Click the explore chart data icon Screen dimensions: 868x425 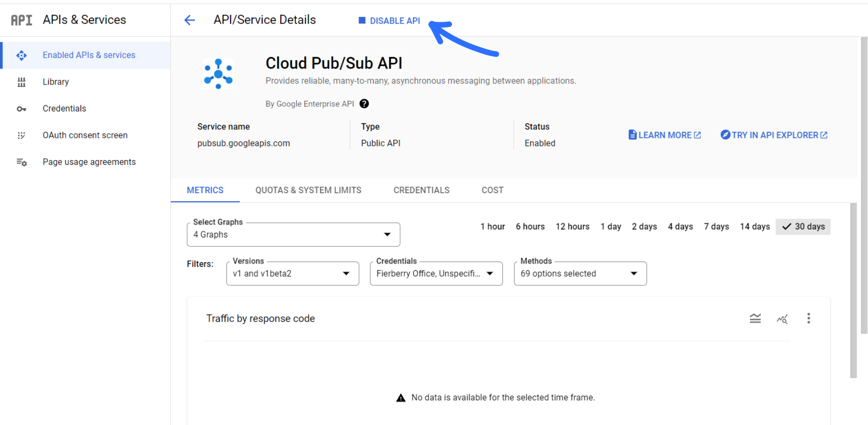[x=782, y=319]
